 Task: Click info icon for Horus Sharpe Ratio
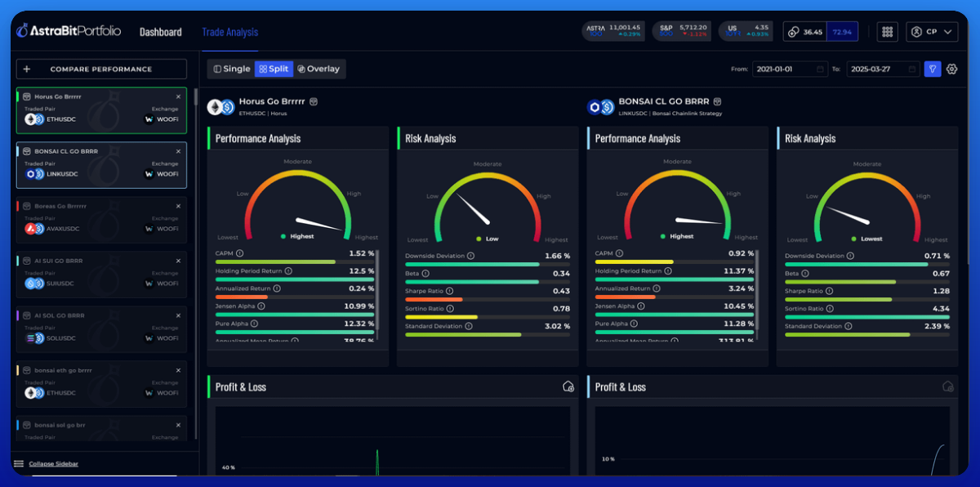(449, 291)
